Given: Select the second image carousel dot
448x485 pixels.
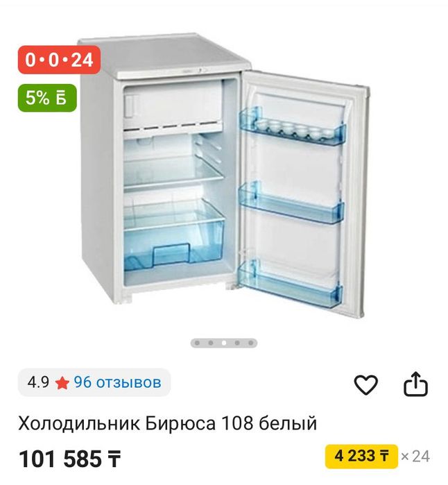Looking at the screenshot, I should coord(211,343).
